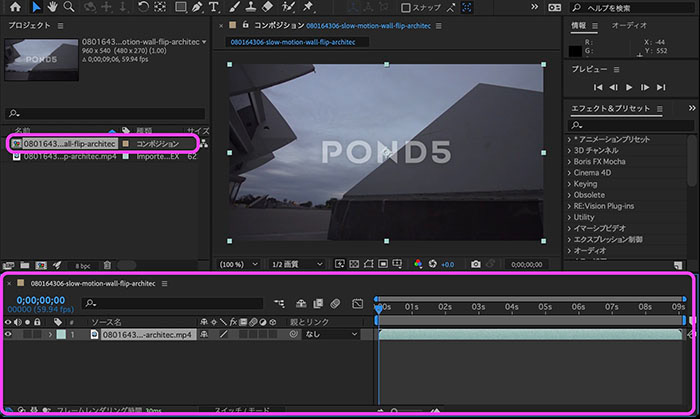
Task: Select the Clone Stamp tool
Action: 250,7
